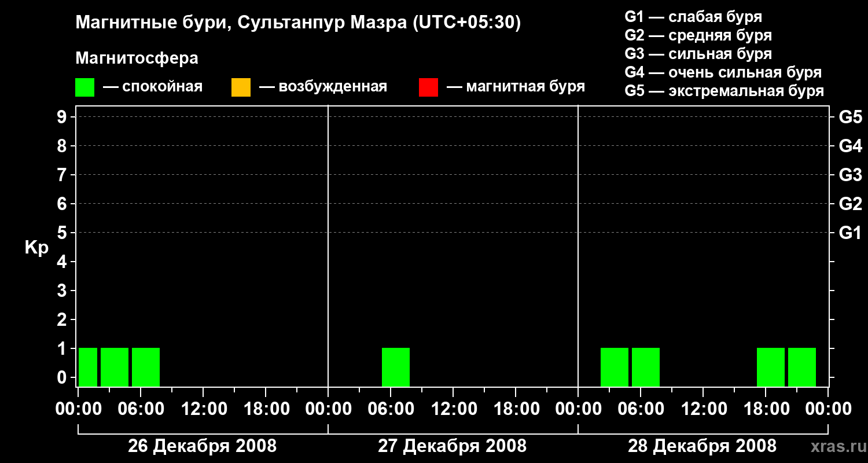Select the 'G3' tick label beside the Kp 7 gridline

click(x=851, y=175)
